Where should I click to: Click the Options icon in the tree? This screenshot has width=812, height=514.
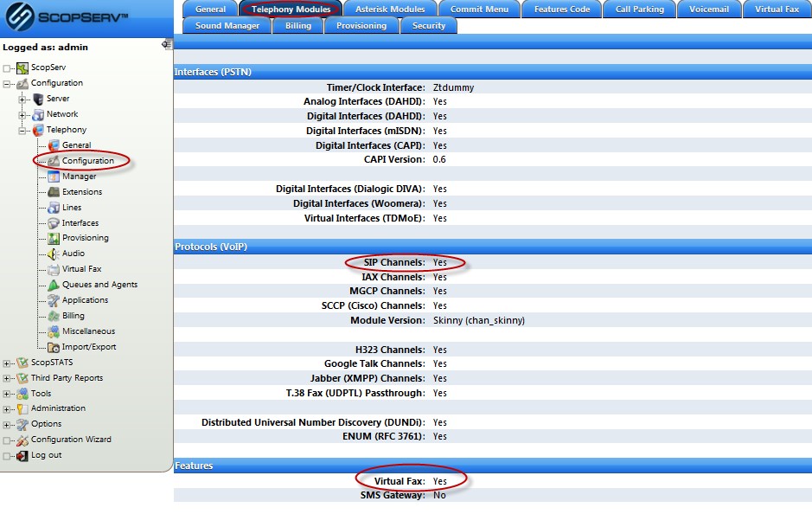coord(22,424)
